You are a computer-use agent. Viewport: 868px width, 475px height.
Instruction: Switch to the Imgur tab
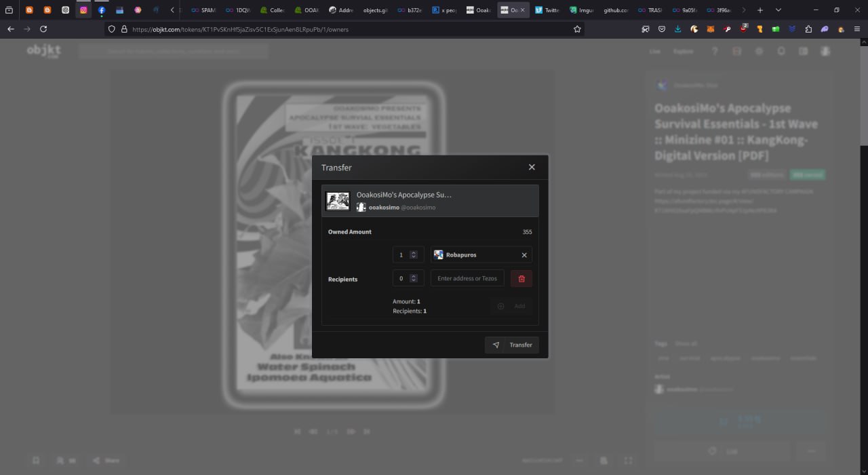(582, 10)
